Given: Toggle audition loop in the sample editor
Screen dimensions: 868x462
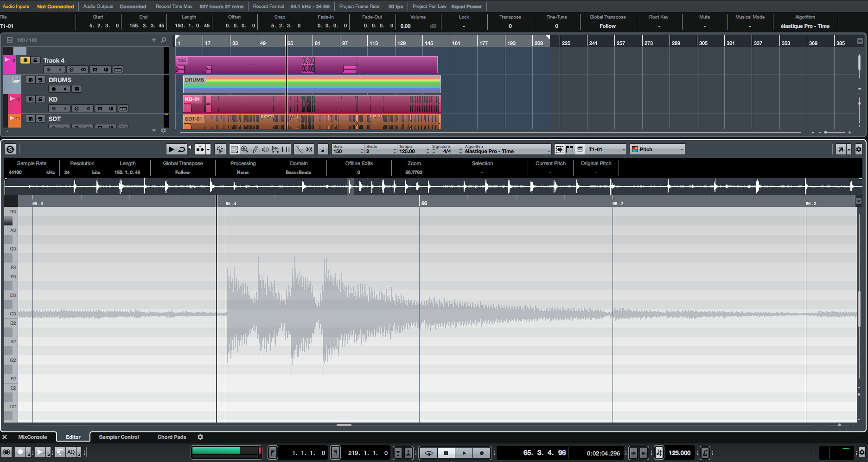Looking at the screenshot, I should pos(182,149).
